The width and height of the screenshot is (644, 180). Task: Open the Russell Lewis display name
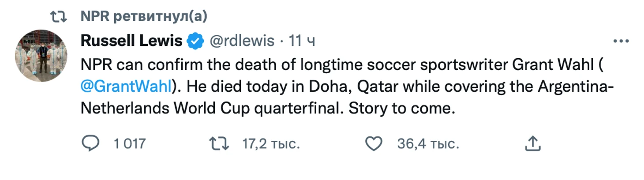click(x=131, y=41)
